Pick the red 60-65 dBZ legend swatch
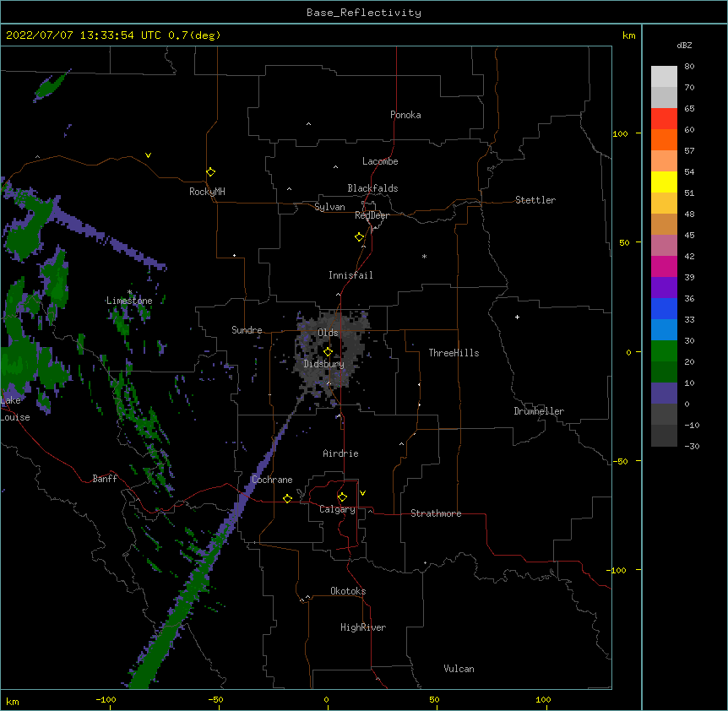This screenshot has height=711, width=728. point(664,118)
